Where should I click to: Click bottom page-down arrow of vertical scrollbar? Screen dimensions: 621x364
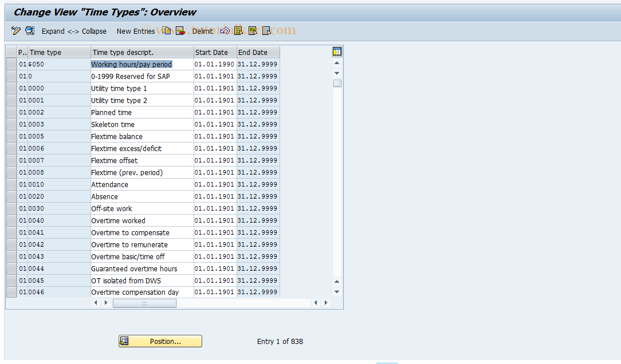point(337,292)
